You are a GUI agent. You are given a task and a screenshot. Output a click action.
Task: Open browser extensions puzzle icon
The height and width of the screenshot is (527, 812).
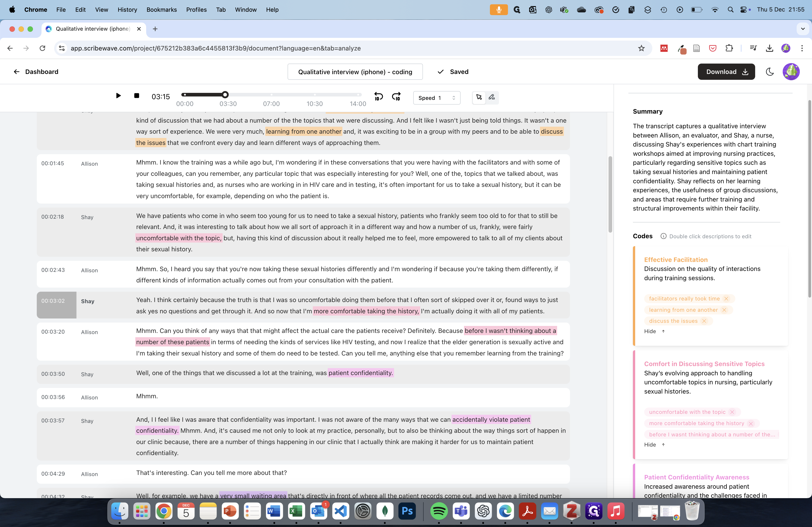coord(729,48)
